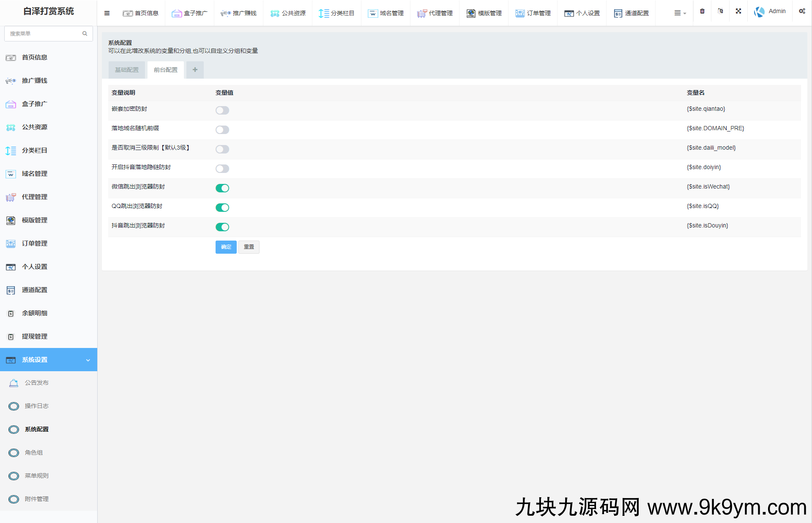This screenshot has width=812, height=523.
Task: Click the 确定 button to save settings
Action: pyautogui.click(x=226, y=247)
